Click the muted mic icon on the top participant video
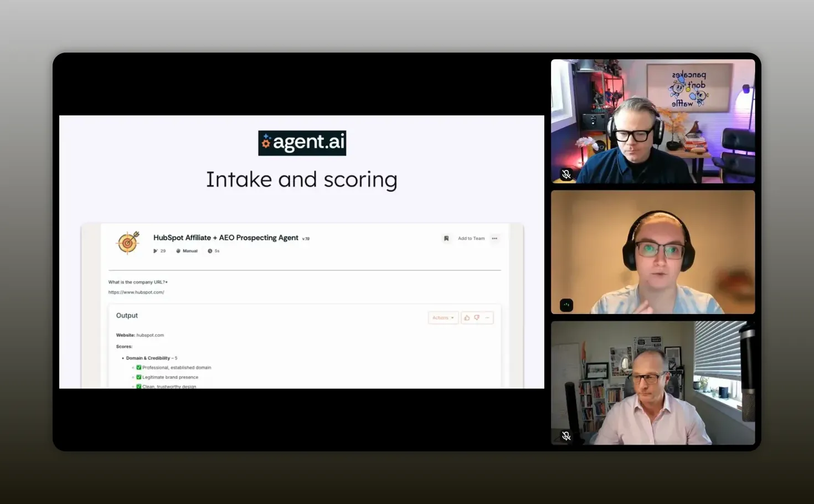The height and width of the screenshot is (504, 814). (x=566, y=174)
